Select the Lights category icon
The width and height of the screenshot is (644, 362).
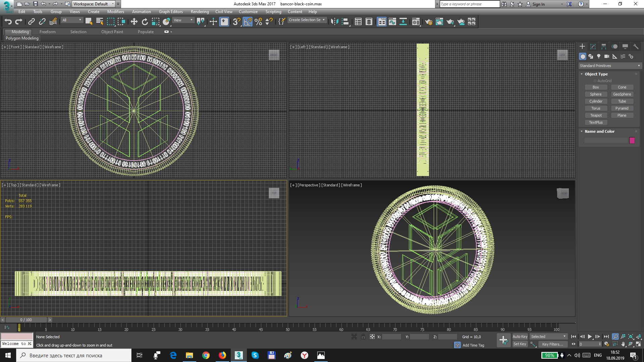(599, 56)
